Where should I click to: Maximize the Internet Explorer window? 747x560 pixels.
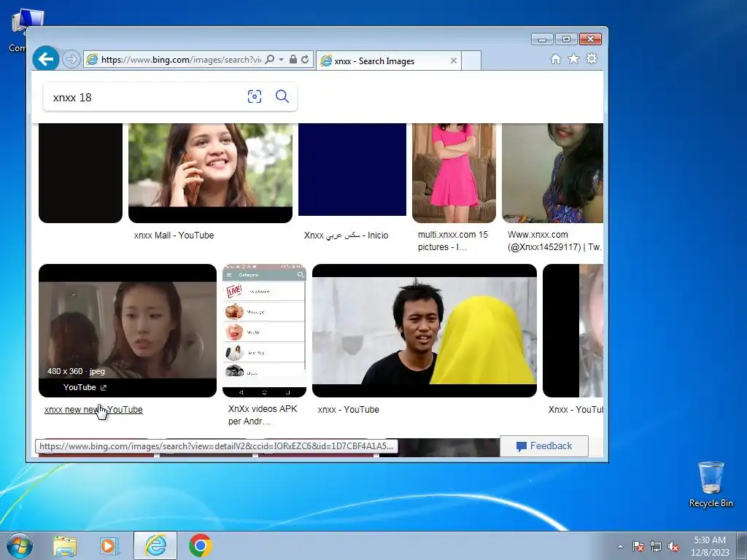(x=566, y=39)
